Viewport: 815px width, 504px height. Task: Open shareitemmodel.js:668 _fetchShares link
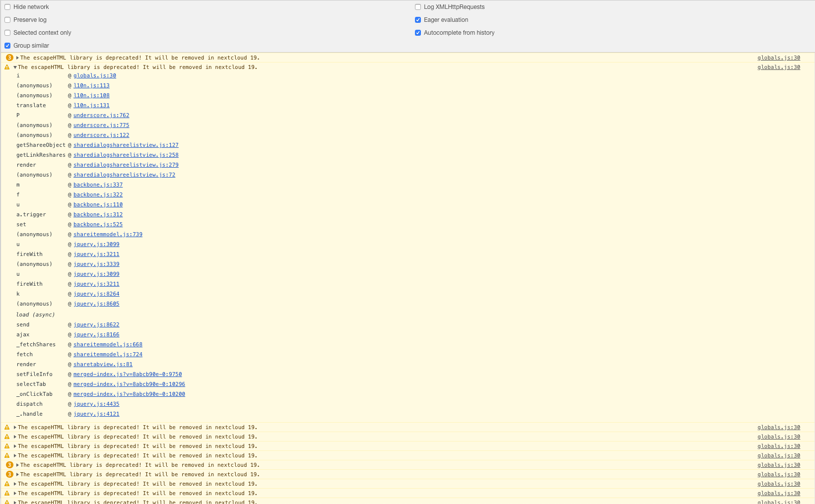tap(108, 344)
